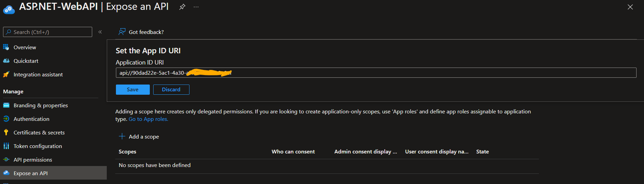Open the more options ellipsis menu
This screenshot has height=184, width=644.
(x=196, y=7)
